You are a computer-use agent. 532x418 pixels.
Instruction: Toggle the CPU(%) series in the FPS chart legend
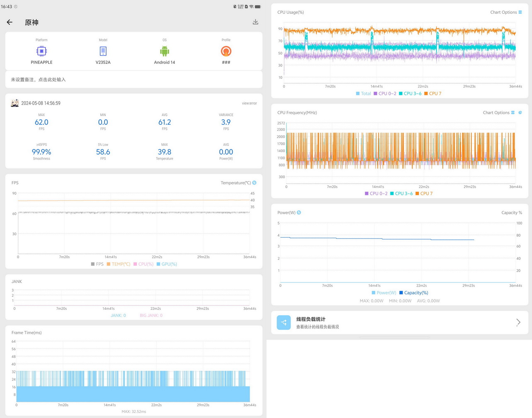tap(143, 264)
